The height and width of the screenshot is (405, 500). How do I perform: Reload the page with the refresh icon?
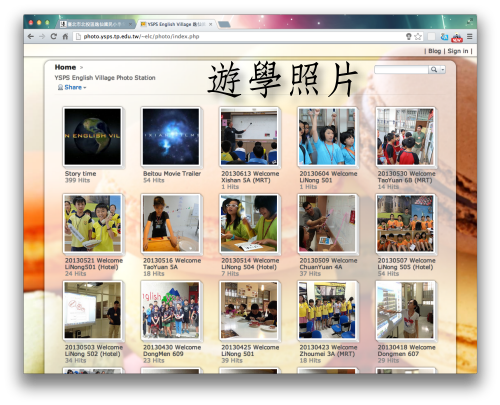[x=54, y=36]
